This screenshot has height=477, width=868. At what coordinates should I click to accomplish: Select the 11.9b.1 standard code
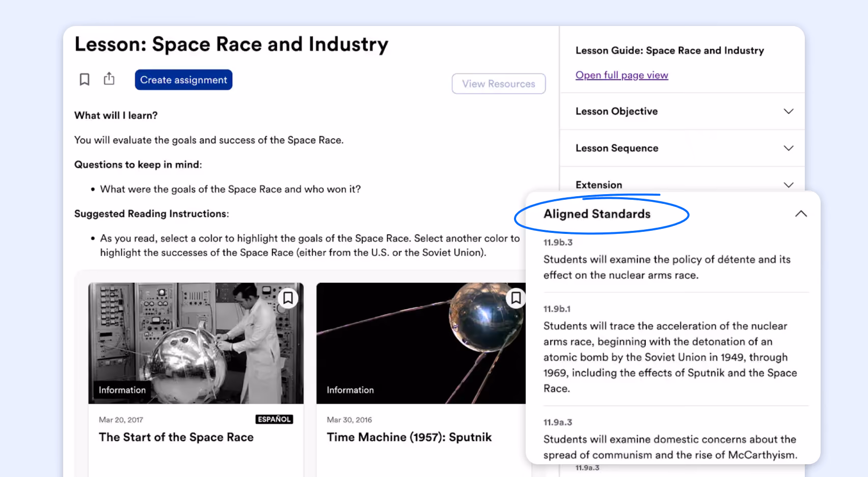pos(557,309)
